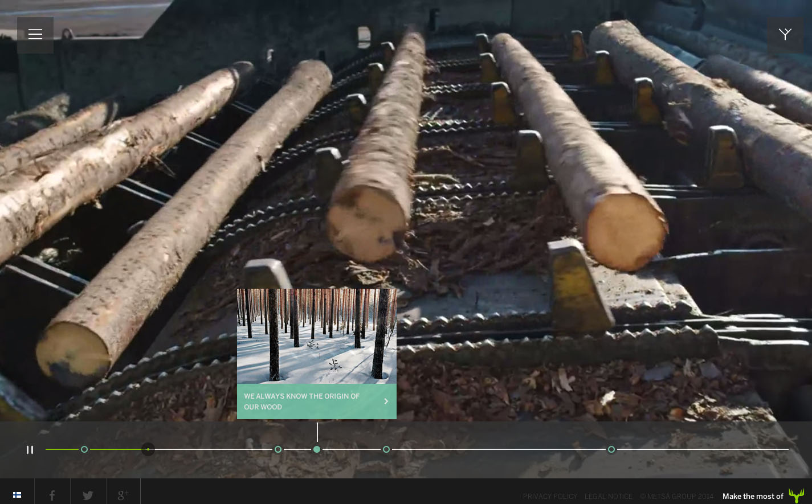Pause the video playback
812x504 pixels.
click(x=30, y=450)
